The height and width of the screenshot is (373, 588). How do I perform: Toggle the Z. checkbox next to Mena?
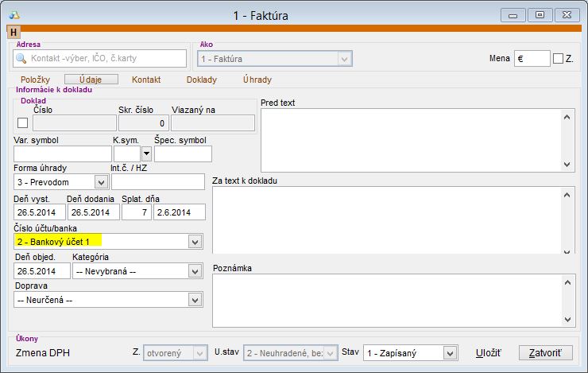coord(558,58)
